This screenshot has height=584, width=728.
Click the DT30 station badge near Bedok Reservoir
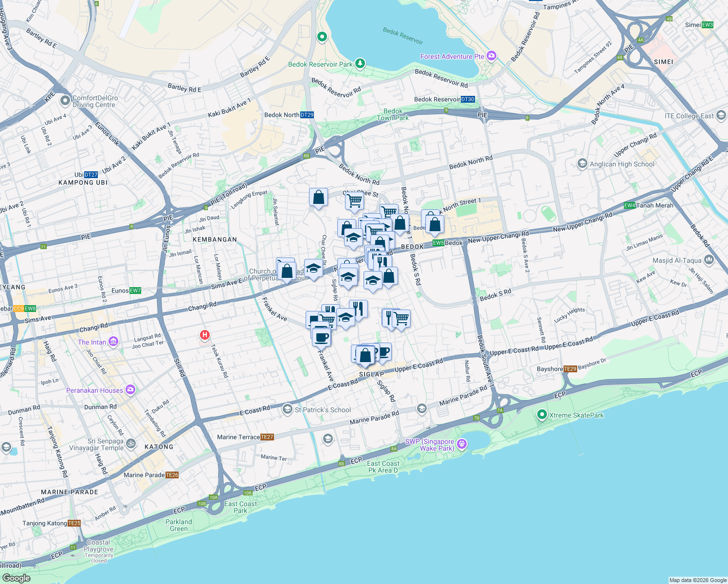pyautogui.click(x=468, y=99)
